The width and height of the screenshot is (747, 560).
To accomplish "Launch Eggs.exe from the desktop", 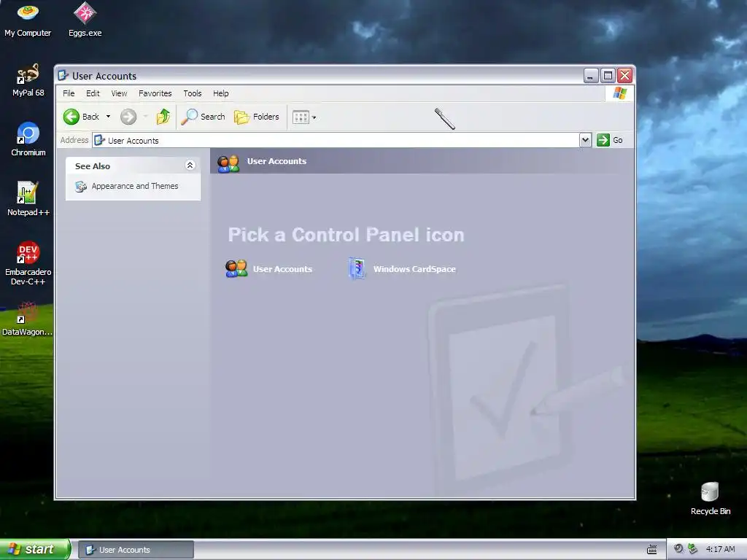I will pos(85,20).
